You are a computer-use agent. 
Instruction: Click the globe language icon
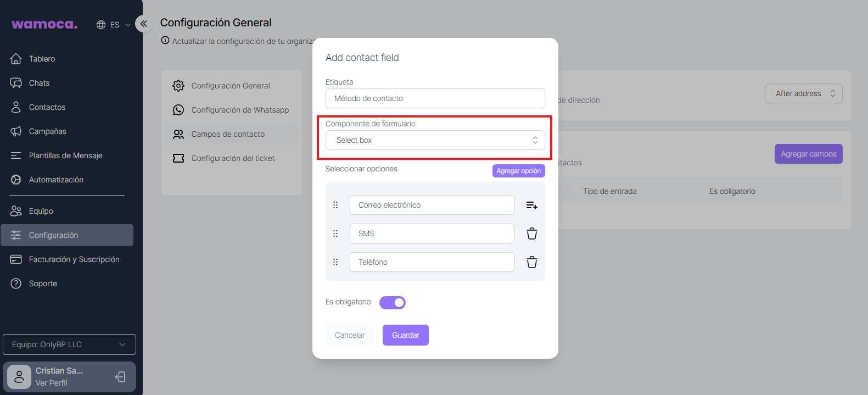coord(101,25)
